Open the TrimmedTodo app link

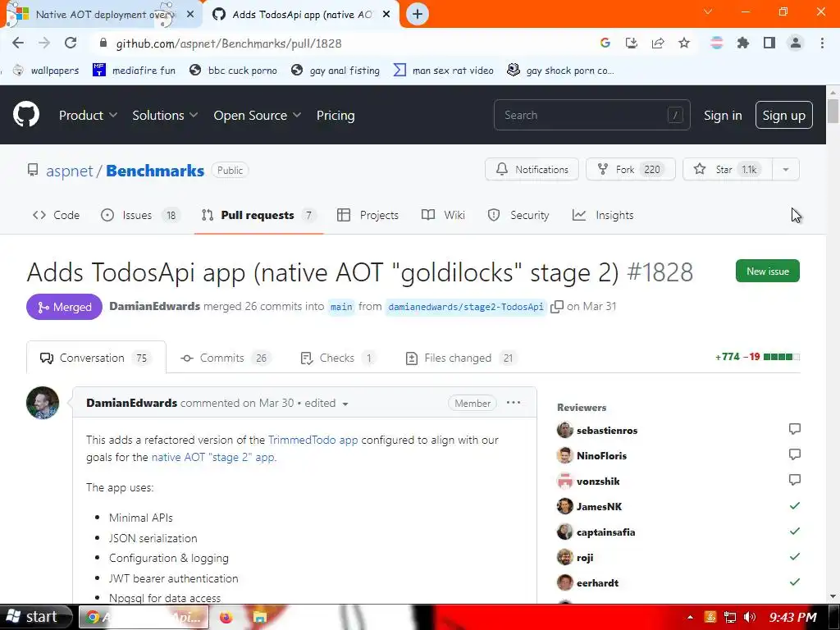pyautogui.click(x=313, y=440)
